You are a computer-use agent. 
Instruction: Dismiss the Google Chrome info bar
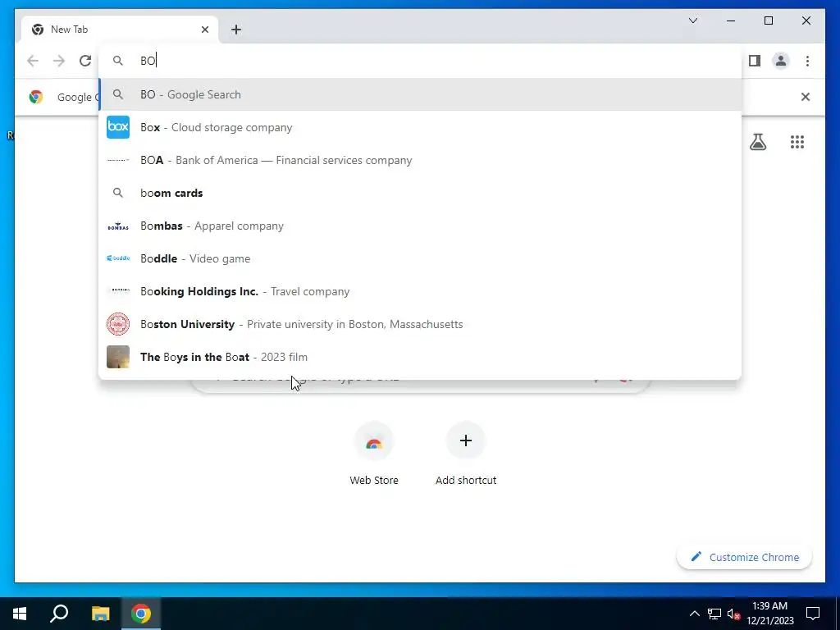click(x=806, y=97)
